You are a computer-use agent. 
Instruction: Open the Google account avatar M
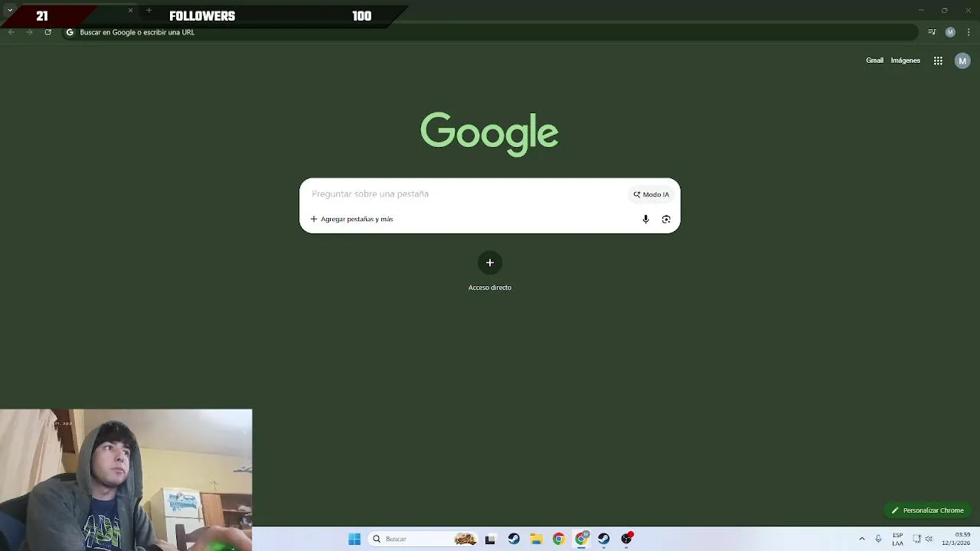(x=962, y=61)
